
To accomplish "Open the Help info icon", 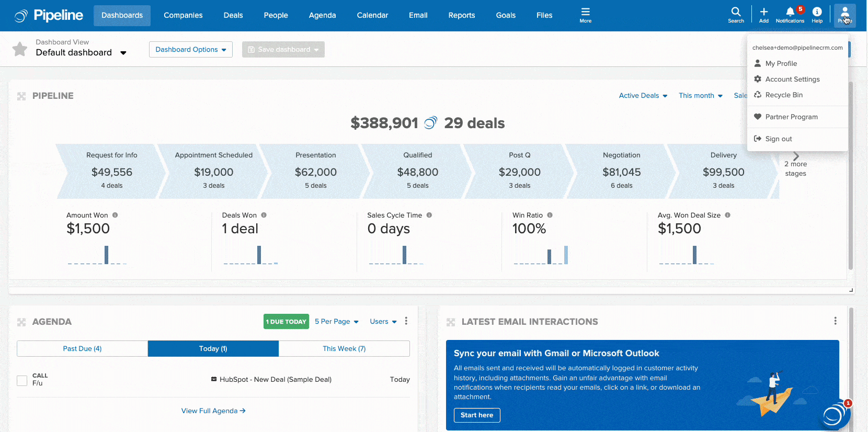I will pyautogui.click(x=817, y=15).
